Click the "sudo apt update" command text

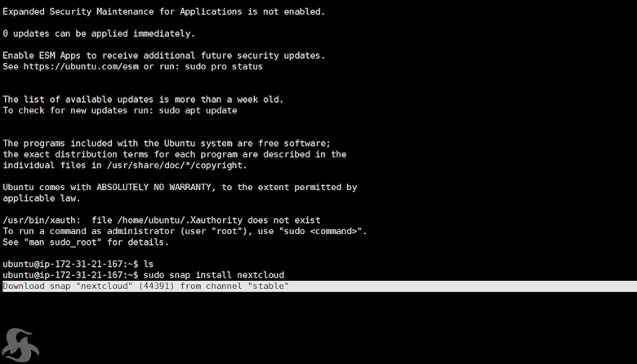click(x=199, y=110)
